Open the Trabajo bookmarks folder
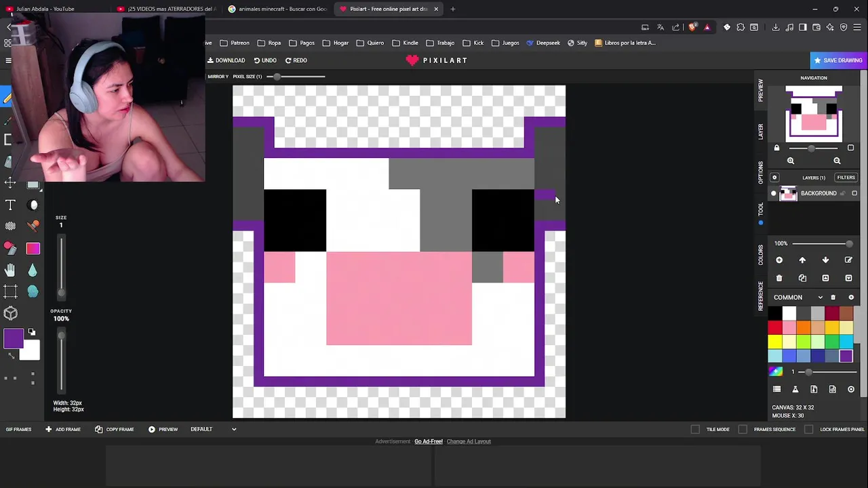The width and height of the screenshot is (868, 488). [441, 43]
